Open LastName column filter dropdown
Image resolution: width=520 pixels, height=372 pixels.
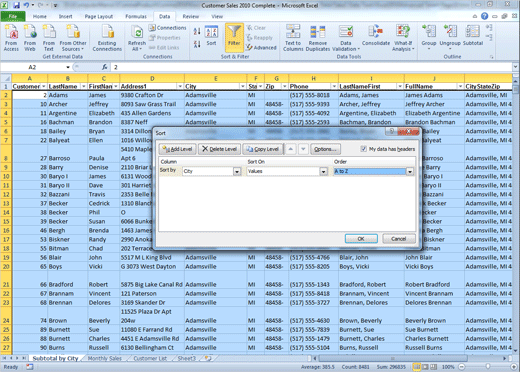[x=84, y=86]
